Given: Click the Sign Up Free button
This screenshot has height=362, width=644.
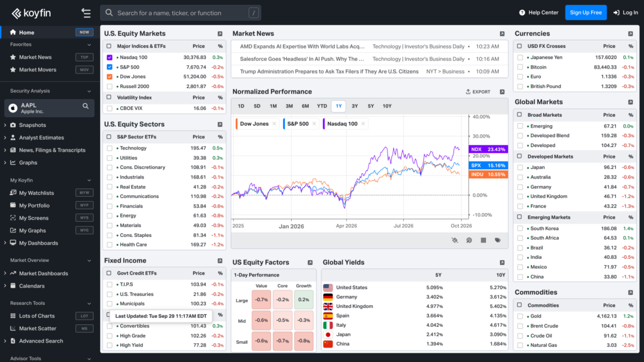Looking at the screenshot, I should [586, 13].
